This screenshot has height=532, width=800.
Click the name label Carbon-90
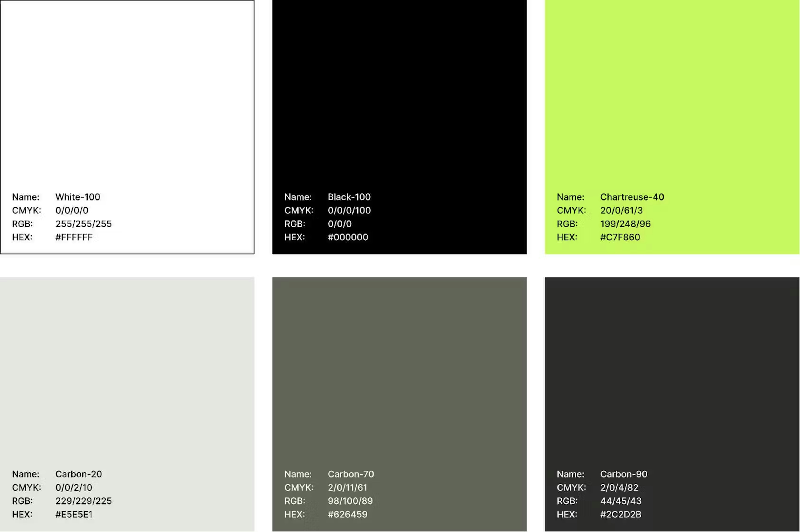tap(624, 474)
